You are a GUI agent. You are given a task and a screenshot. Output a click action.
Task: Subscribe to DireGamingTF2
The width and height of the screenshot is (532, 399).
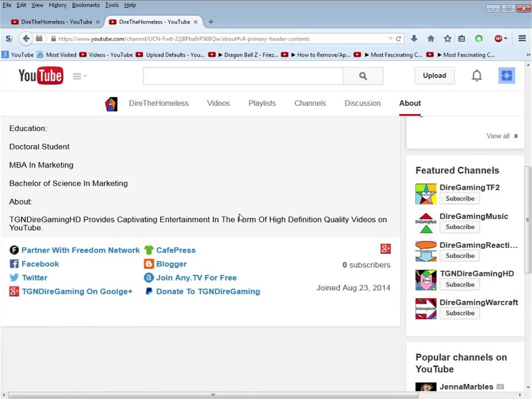pos(460,198)
